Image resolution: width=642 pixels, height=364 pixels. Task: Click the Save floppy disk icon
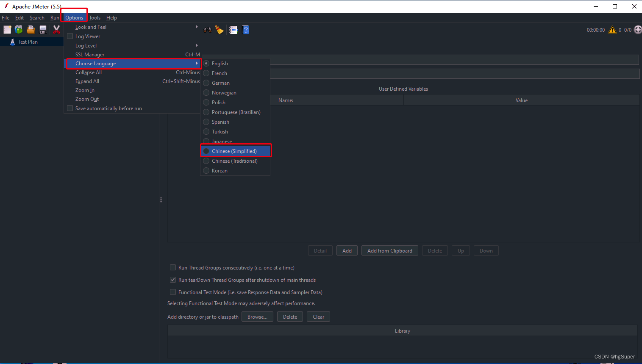click(x=43, y=30)
